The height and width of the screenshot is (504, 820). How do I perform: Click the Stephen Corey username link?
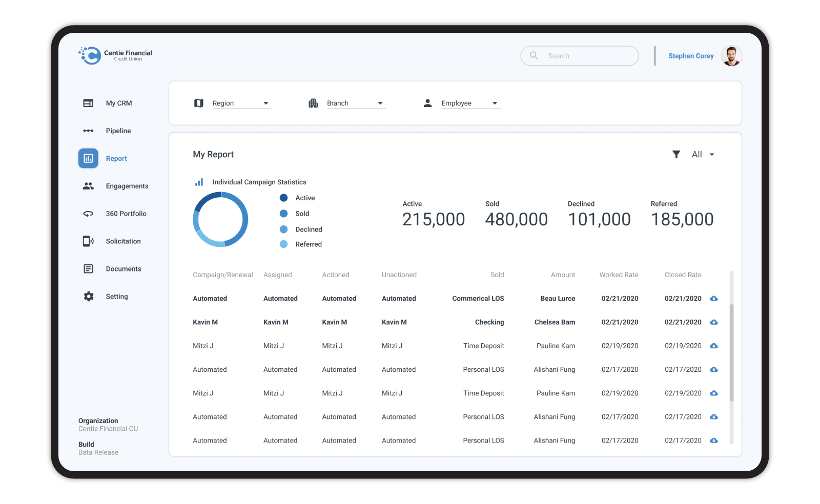[x=691, y=56]
